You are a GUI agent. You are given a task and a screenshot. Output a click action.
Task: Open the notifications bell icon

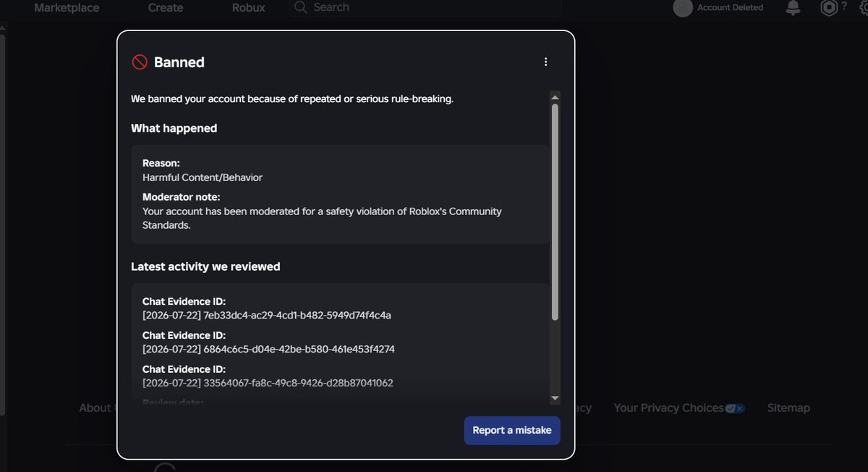click(793, 8)
